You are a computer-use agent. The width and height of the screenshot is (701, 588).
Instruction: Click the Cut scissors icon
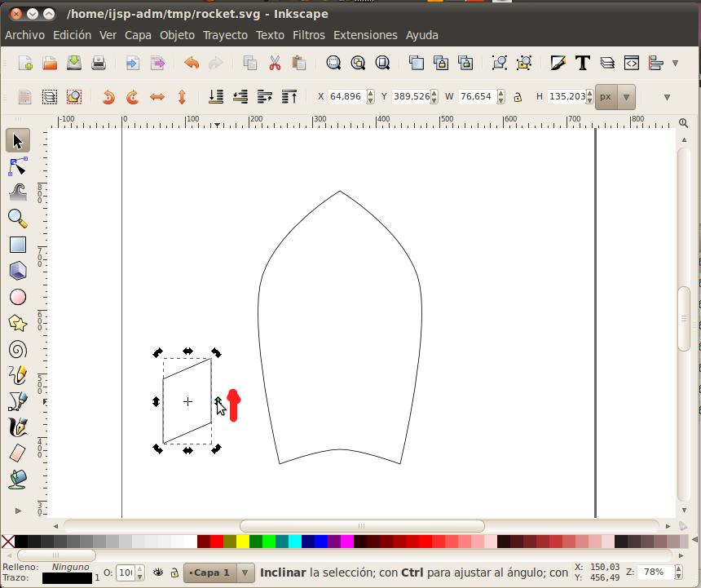[x=275, y=63]
